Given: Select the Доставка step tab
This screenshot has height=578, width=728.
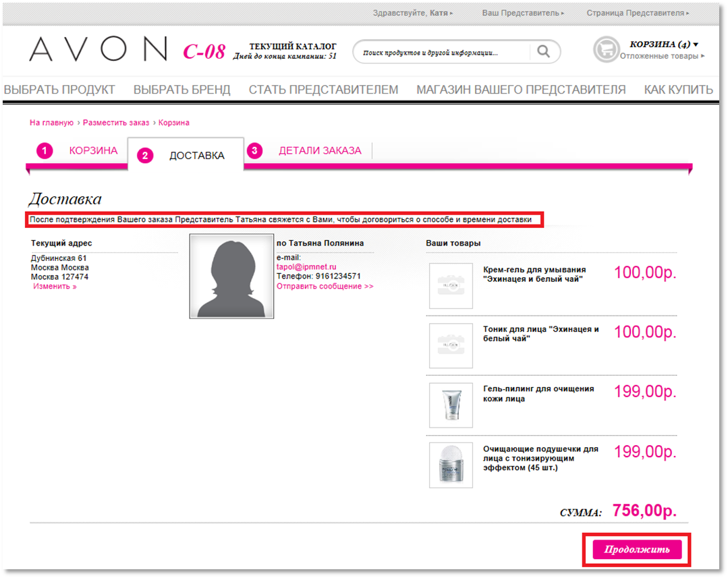Looking at the screenshot, I should tap(186, 155).
